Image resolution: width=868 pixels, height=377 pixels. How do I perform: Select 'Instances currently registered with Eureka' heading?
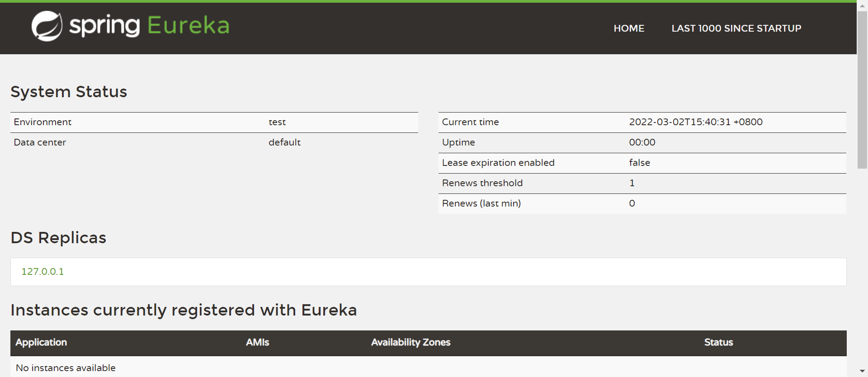tap(184, 310)
